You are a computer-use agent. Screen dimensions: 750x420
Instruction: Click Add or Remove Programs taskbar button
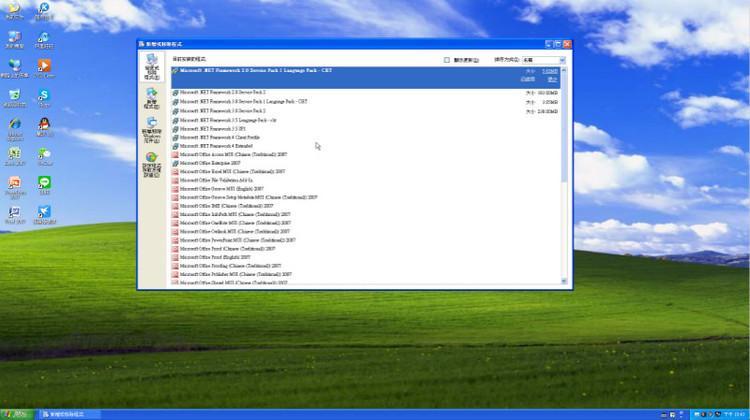click(68, 414)
